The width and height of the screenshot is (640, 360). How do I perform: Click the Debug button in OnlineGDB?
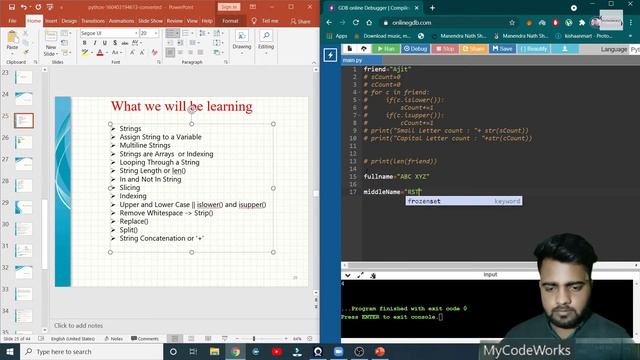tap(415, 49)
